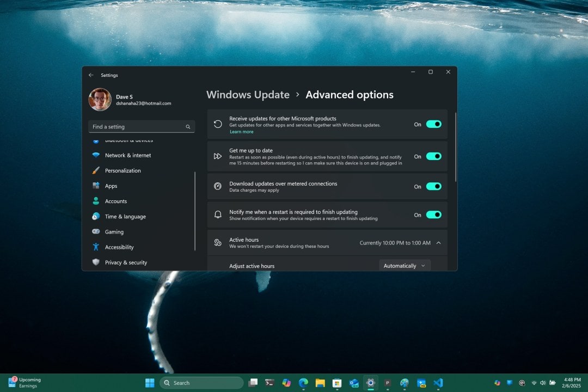Select the Accessibility figure icon

96,247
